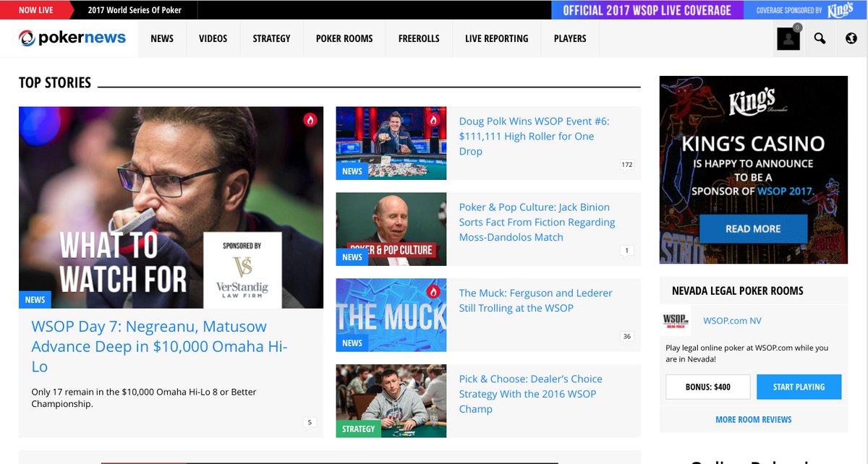Viewport: 868px width, 464px height.
Task: Select Live Reporting in navigation bar
Action: pyautogui.click(x=496, y=39)
